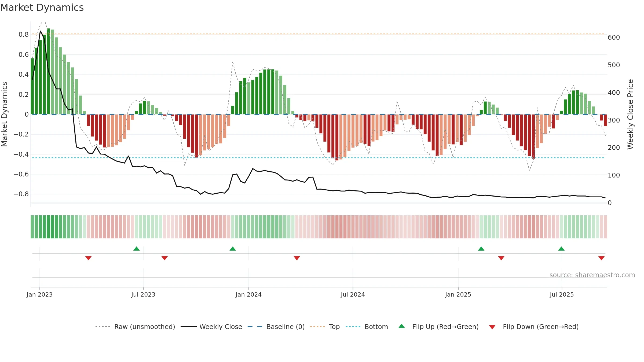Image resolution: width=644 pixels, height=362 pixels.
Task: Click the −0.4 left axis tick label
Action: click(x=21, y=154)
